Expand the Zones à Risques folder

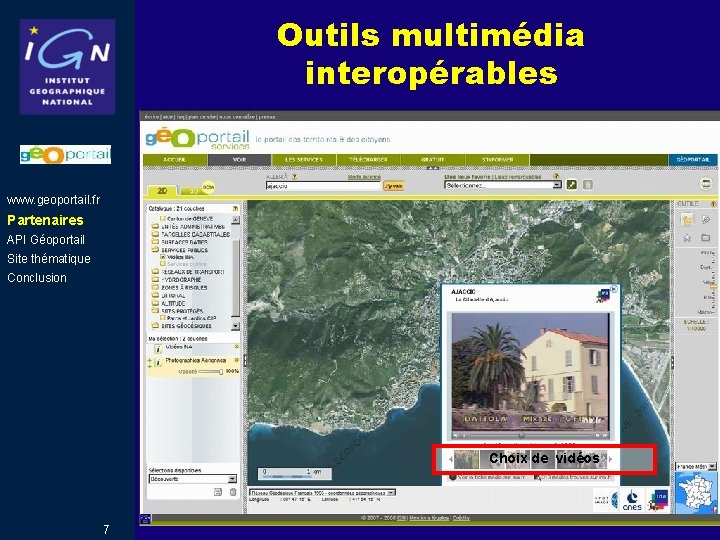point(155,287)
